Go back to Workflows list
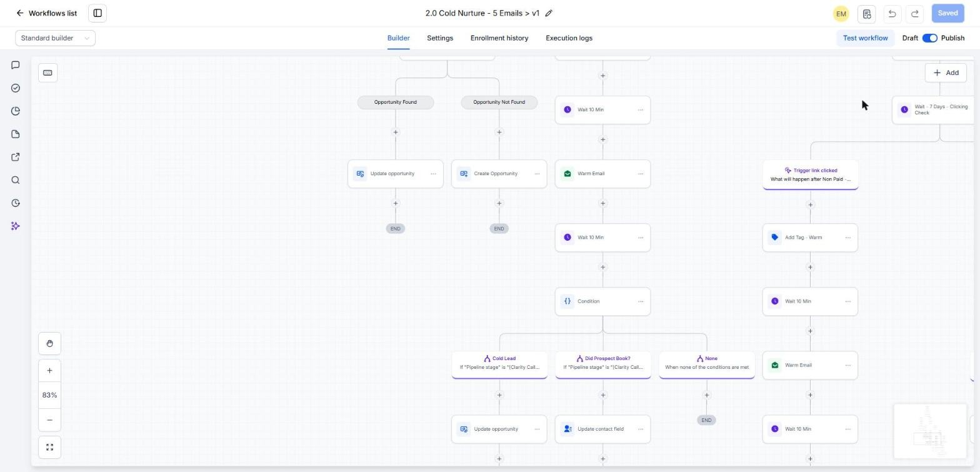Image resolution: width=980 pixels, height=472 pixels. point(47,13)
